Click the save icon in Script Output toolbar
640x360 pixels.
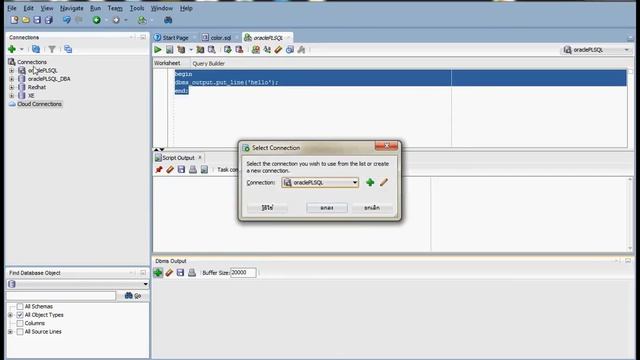pos(181,169)
